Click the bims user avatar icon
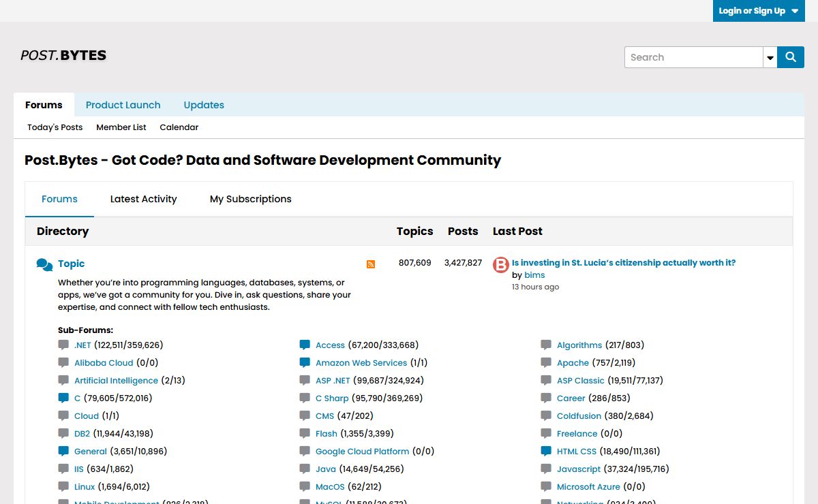 click(x=501, y=265)
